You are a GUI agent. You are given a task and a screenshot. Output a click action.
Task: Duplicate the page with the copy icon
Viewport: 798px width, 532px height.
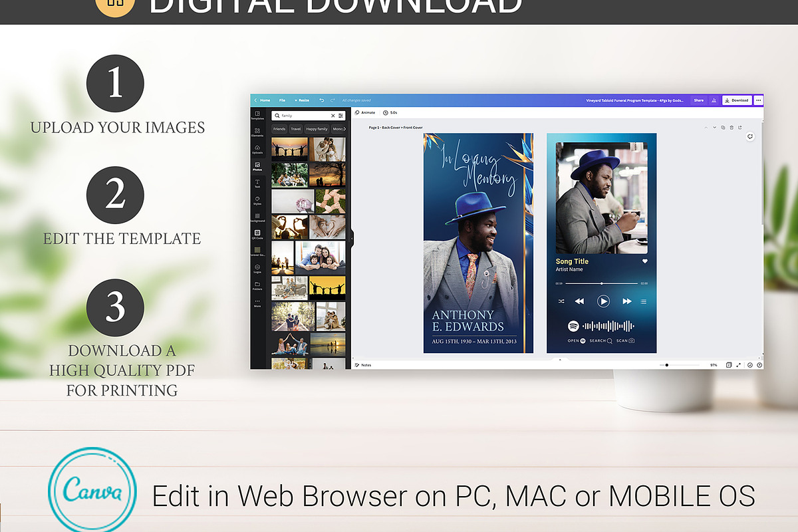723,128
